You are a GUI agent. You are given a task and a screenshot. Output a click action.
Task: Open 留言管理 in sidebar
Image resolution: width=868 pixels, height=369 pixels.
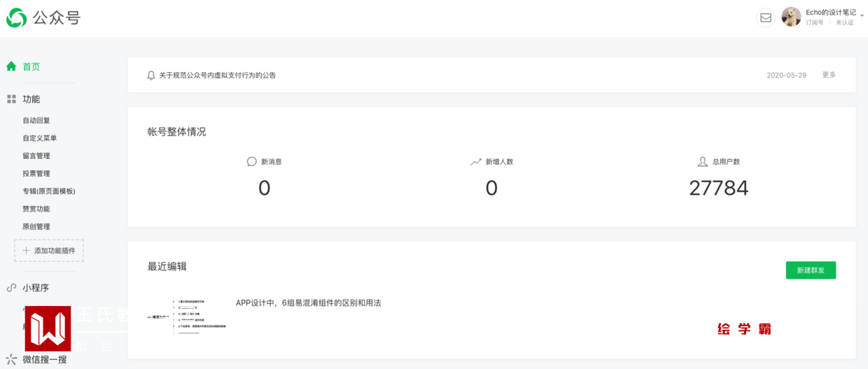tap(36, 155)
